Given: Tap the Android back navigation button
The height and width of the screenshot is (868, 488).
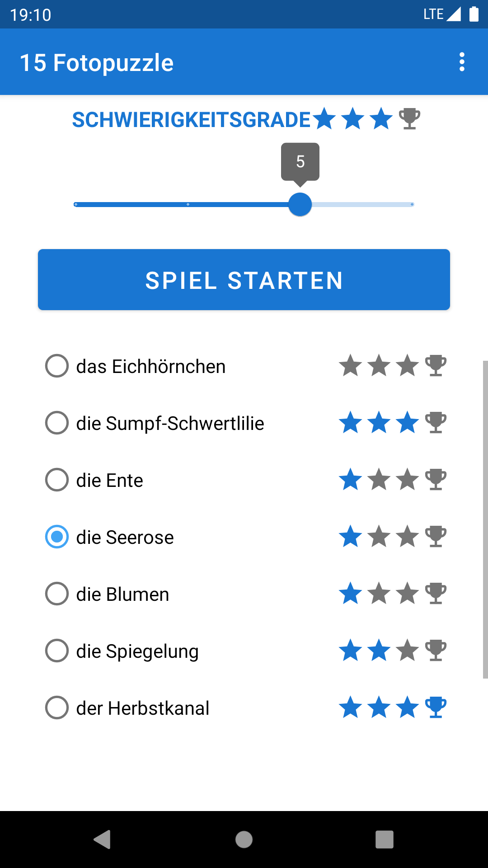Looking at the screenshot, I should (x=103, y=840).
